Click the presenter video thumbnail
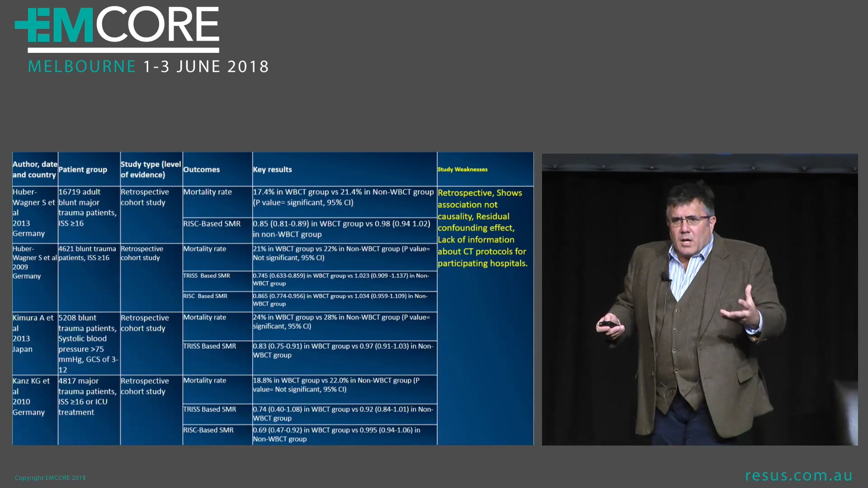 point(700,299)
